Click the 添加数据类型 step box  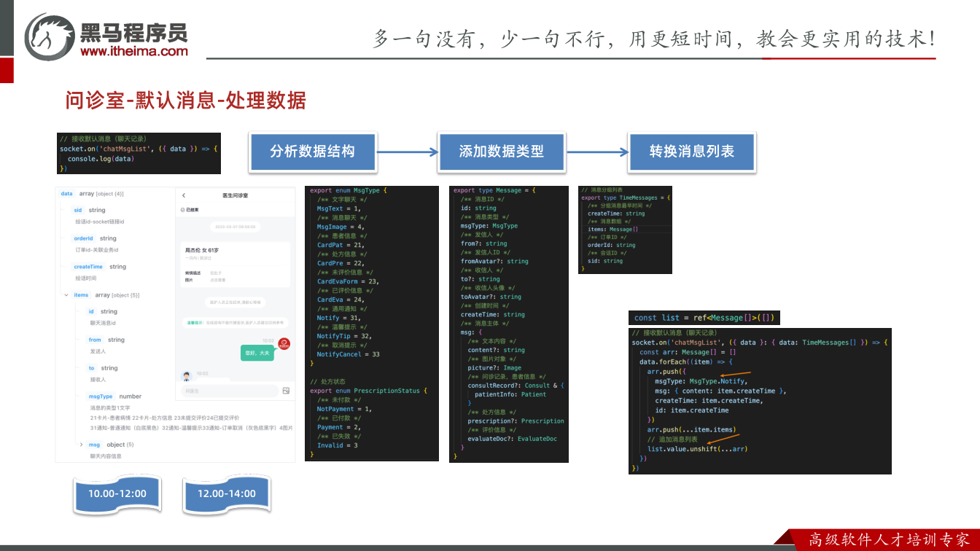coord(501,152)
